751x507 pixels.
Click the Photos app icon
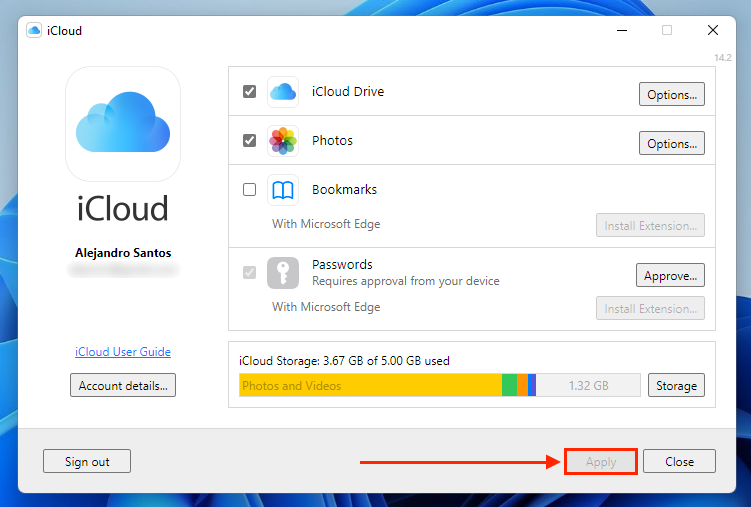point(283,141)
